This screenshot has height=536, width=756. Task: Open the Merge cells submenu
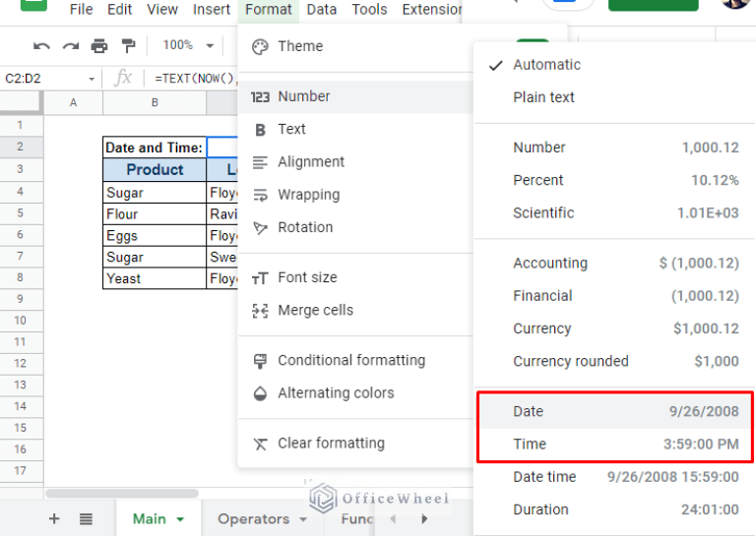355,310
